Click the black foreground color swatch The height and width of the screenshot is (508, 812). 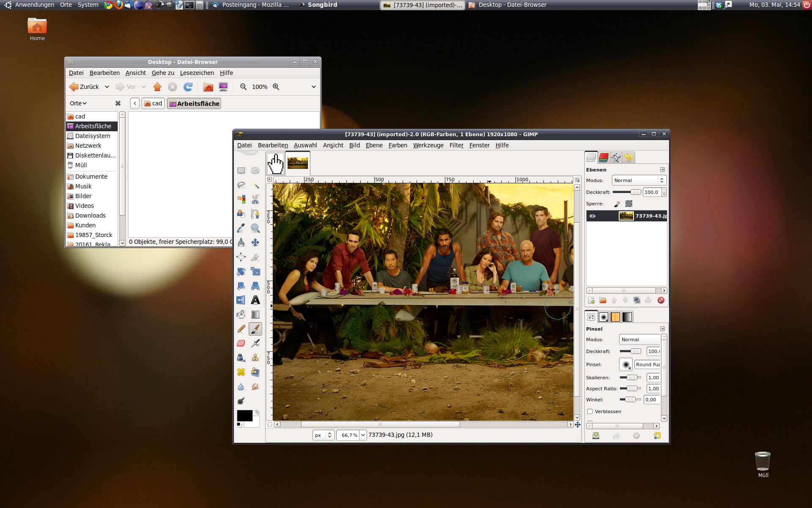pyautogui.click(x=244, y=415)
